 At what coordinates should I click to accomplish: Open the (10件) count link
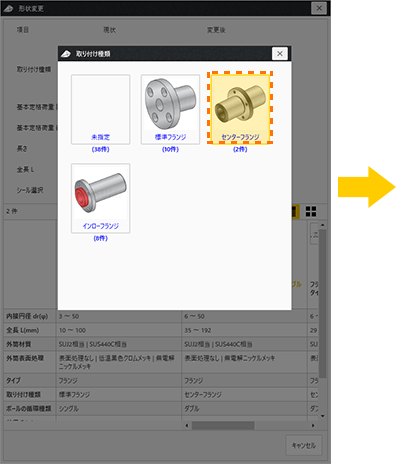point(170,150)
